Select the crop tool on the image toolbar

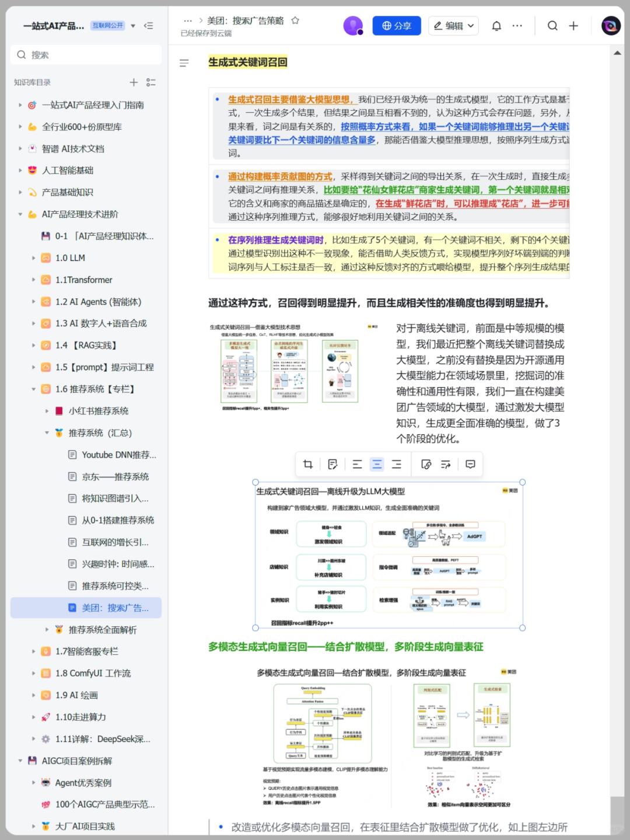pyautogui.click(x=308, y=464)
